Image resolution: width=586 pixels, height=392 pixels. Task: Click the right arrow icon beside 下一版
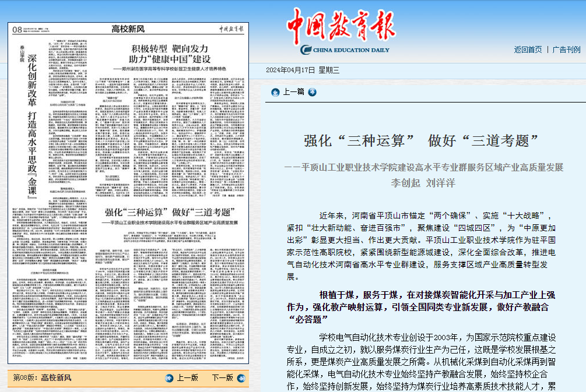pyautogui.click(x=241, y=378)
